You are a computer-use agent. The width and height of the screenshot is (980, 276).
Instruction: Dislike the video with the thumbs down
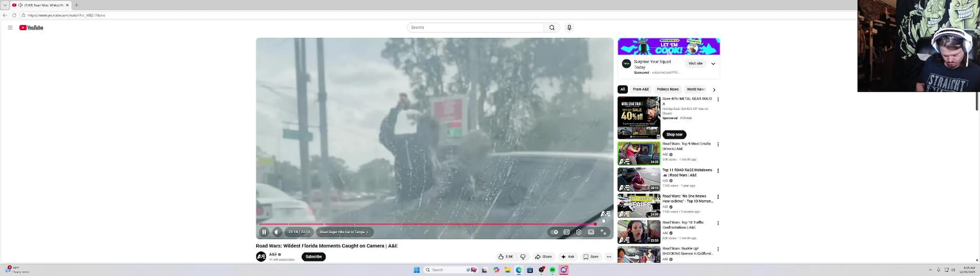coord(523,257)
